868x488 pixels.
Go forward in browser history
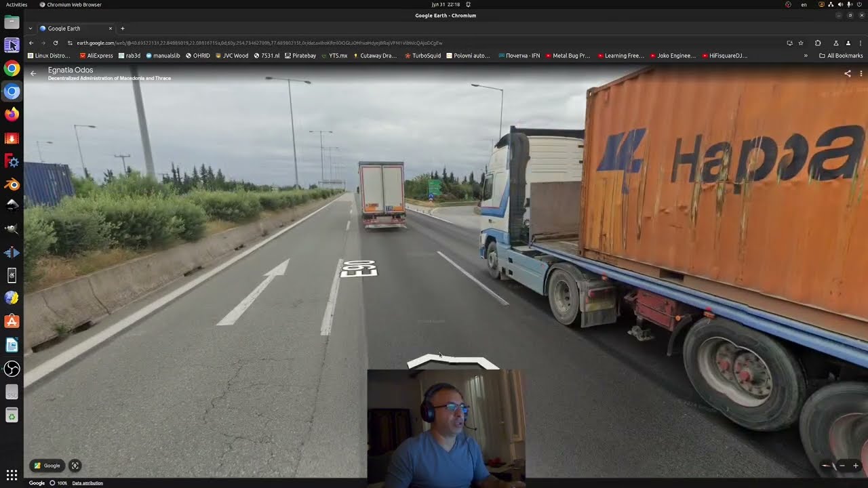pos(43,43)
